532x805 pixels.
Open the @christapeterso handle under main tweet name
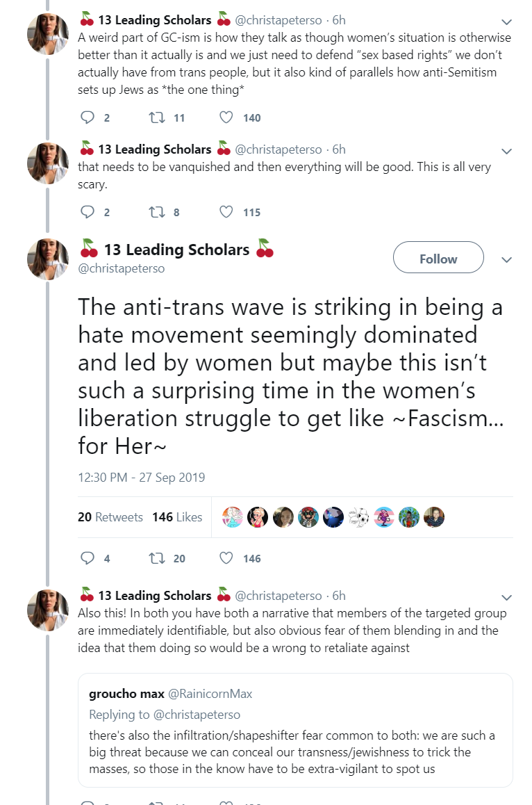tap(121, 268)
